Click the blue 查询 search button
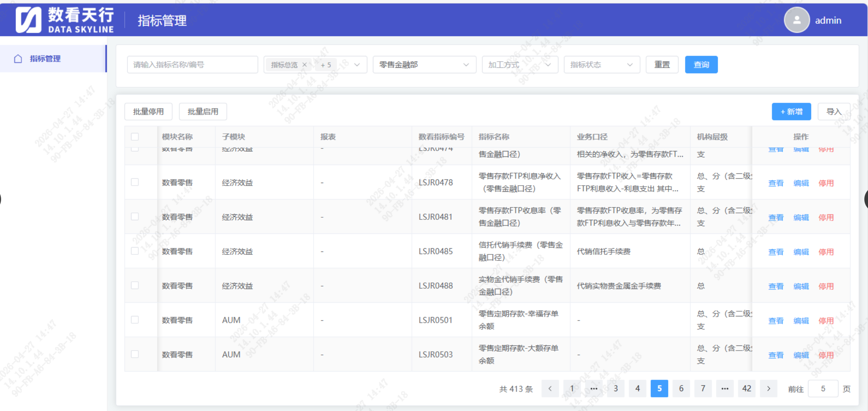The width and height of the screenshot is (868, 411). point(701,65)
